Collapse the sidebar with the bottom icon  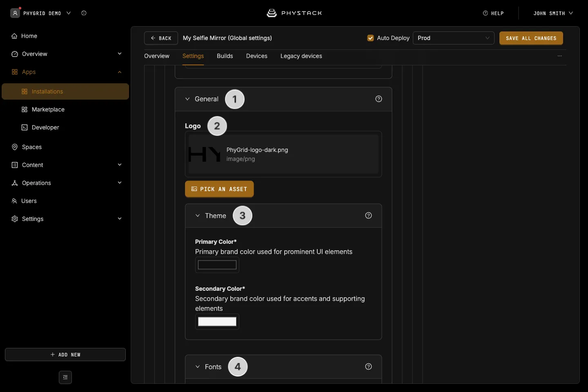coord(65,377)
